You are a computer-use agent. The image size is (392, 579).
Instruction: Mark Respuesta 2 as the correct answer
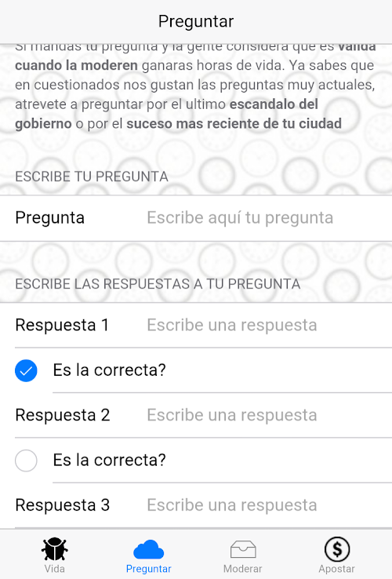pos(26,461)
